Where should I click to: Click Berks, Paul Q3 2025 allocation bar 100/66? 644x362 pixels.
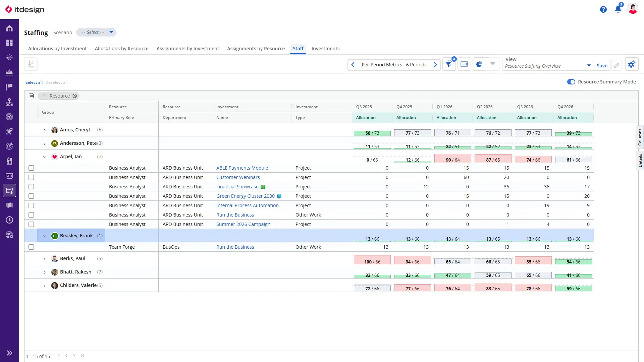coord(372,260)
